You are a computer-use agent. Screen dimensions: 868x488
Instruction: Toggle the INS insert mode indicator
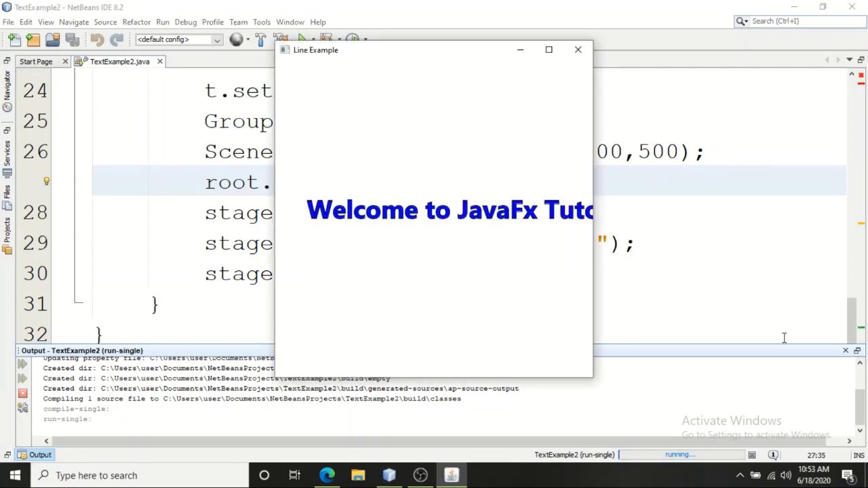click(x=859, y=455)
